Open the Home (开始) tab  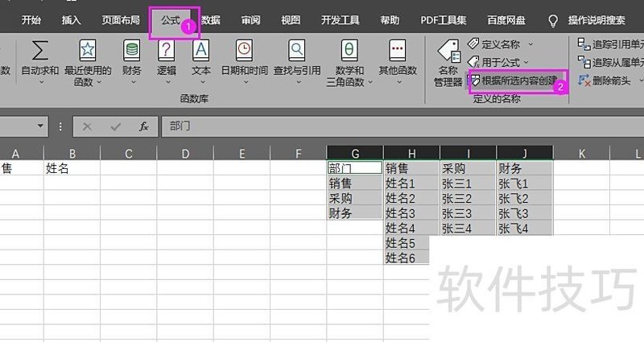[x=31, y=20]
